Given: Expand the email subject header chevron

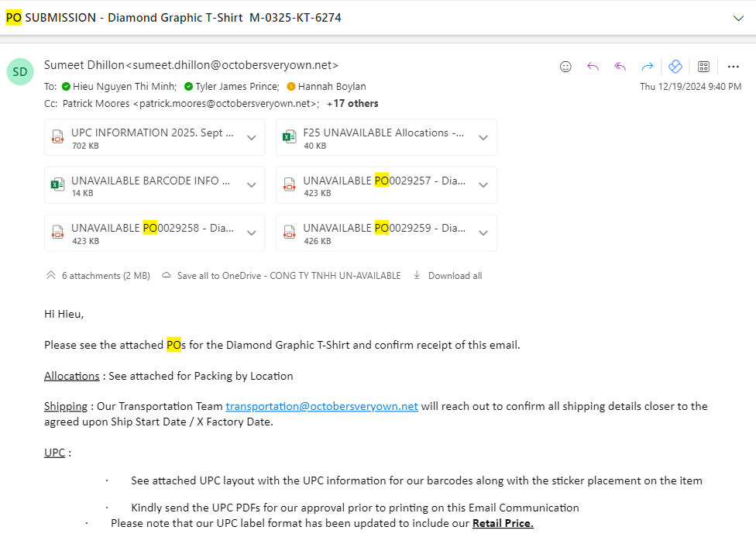Looking at the screenshot, I should (x=738, y=19).
